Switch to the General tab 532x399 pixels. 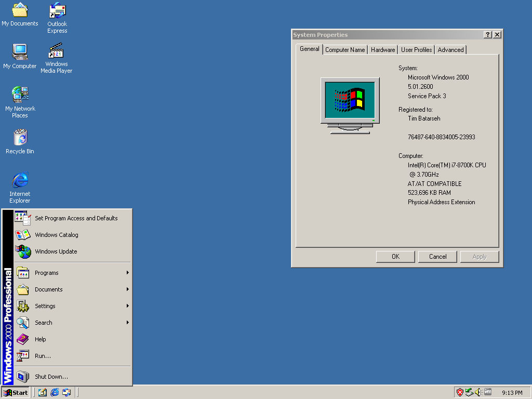tap(310, 49)
